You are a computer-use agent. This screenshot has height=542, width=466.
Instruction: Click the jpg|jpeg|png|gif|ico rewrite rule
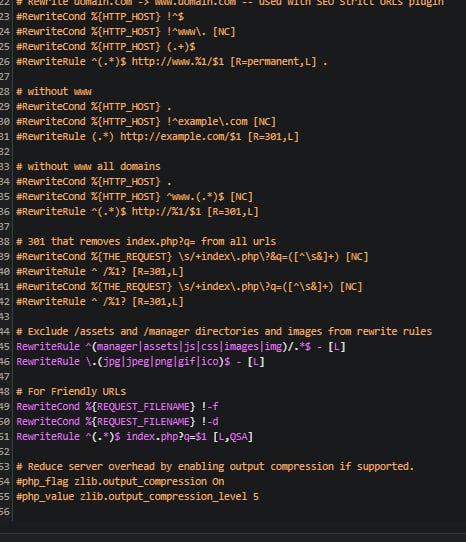140,362
